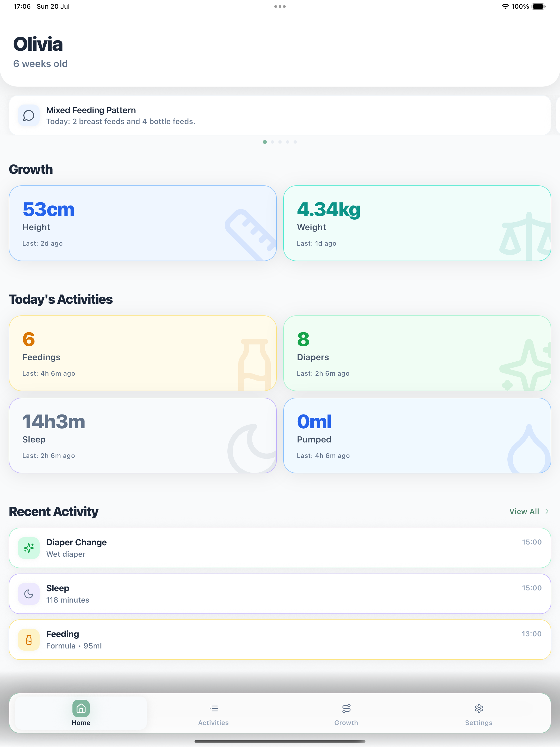Jump to last insight page dot

tap(295, 142)
